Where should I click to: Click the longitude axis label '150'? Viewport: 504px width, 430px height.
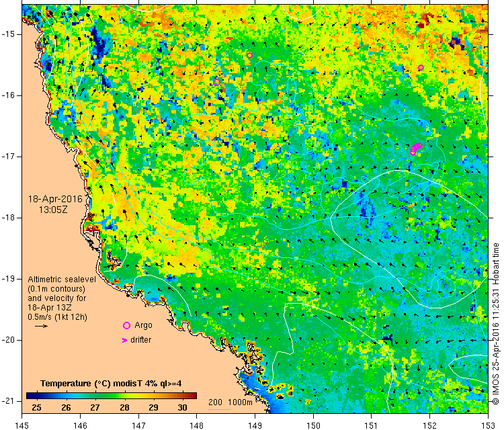pos(313,425)
